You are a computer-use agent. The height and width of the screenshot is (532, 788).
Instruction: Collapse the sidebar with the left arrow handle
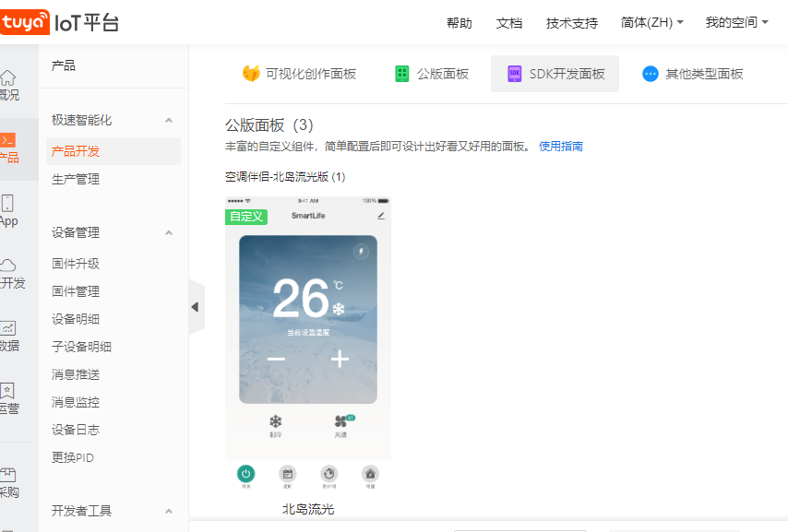pos(196,307)
